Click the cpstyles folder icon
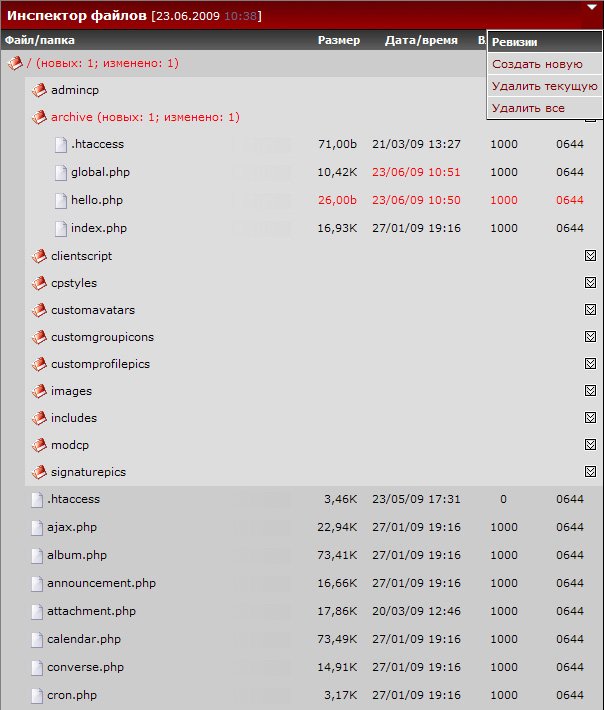The height and width of the screenshot is (710, 604). pos(39,283)
